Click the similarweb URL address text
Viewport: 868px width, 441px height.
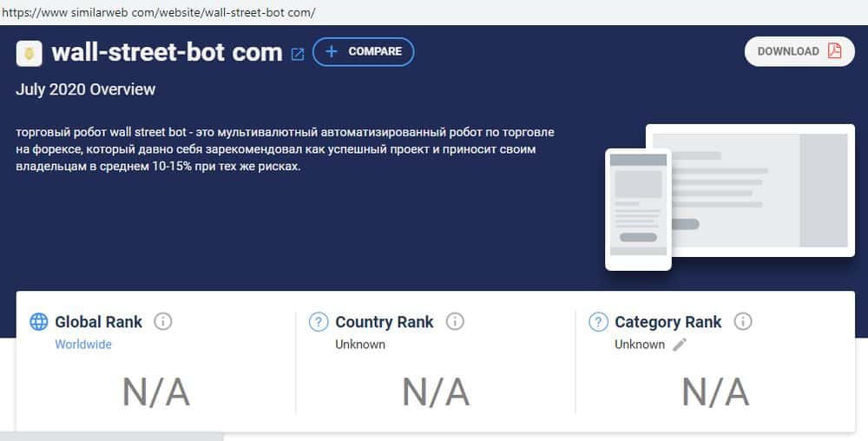(159, 12)
